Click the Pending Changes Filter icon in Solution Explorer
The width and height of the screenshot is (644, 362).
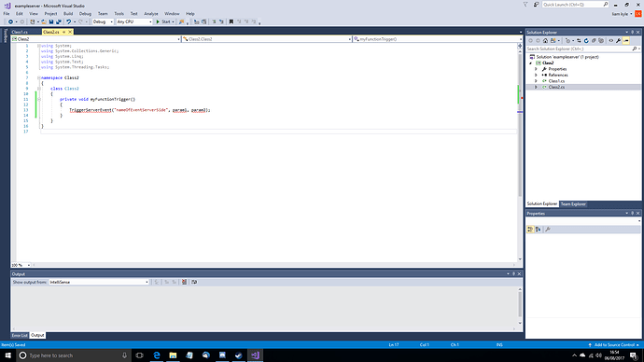(x=568, y=41)
